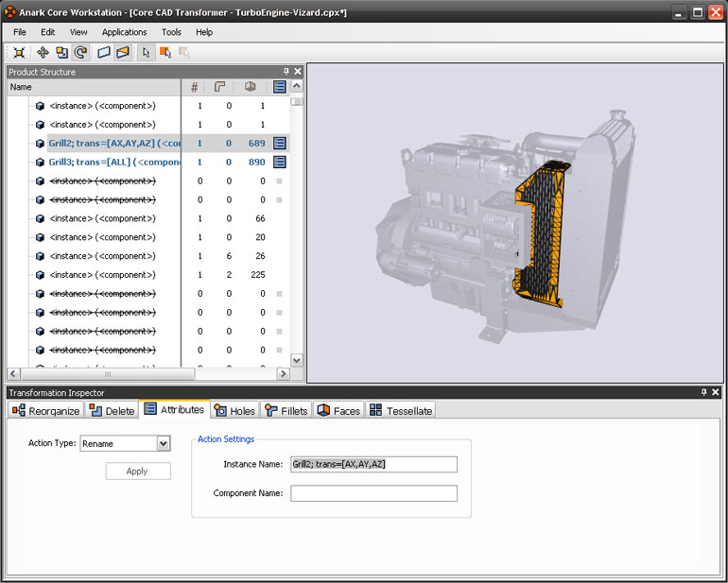
Task: Click the attributes icon on Grill3 row
Action: tap(280, 162)
